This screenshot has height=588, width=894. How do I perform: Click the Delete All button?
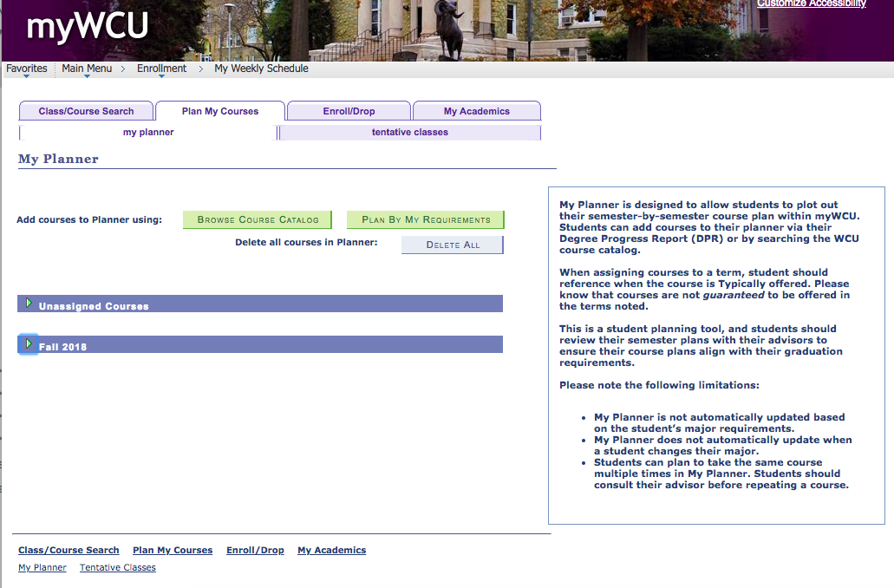click(453, 245)
